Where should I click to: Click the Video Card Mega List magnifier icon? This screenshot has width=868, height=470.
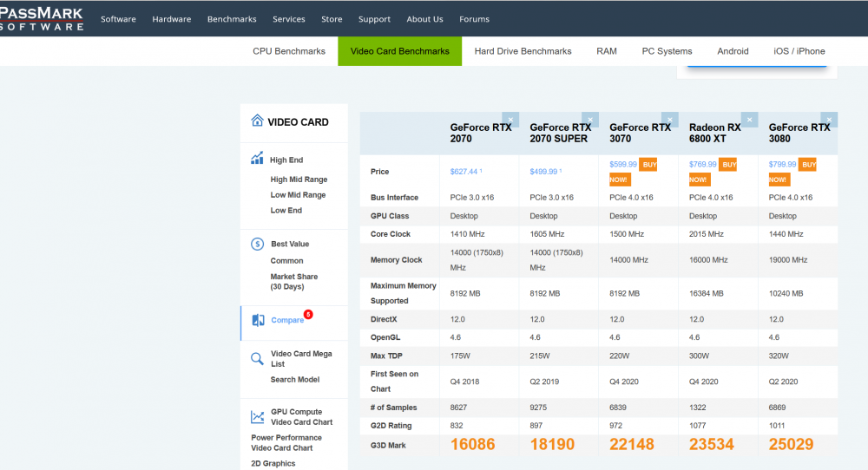click(257, 358)
